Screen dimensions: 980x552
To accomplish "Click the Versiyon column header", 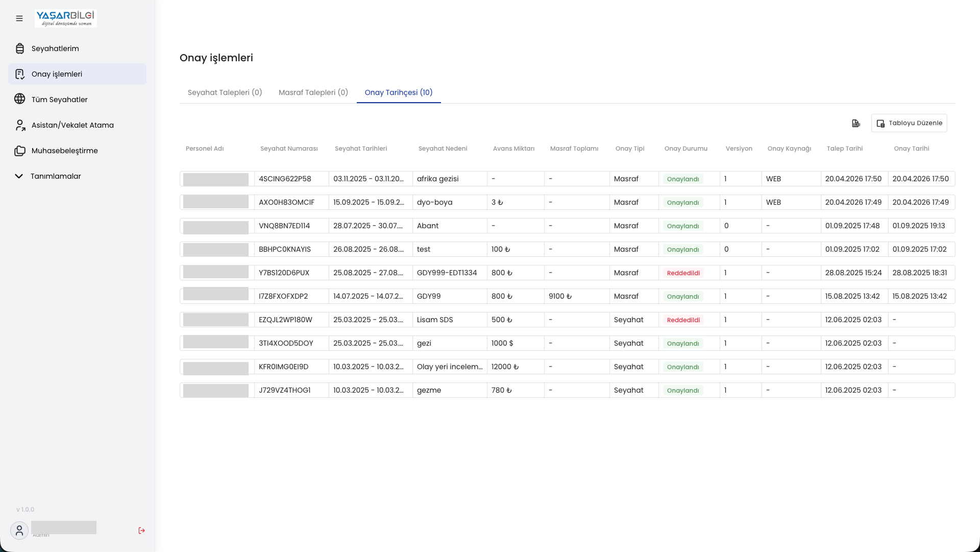I will click(739, 149).
